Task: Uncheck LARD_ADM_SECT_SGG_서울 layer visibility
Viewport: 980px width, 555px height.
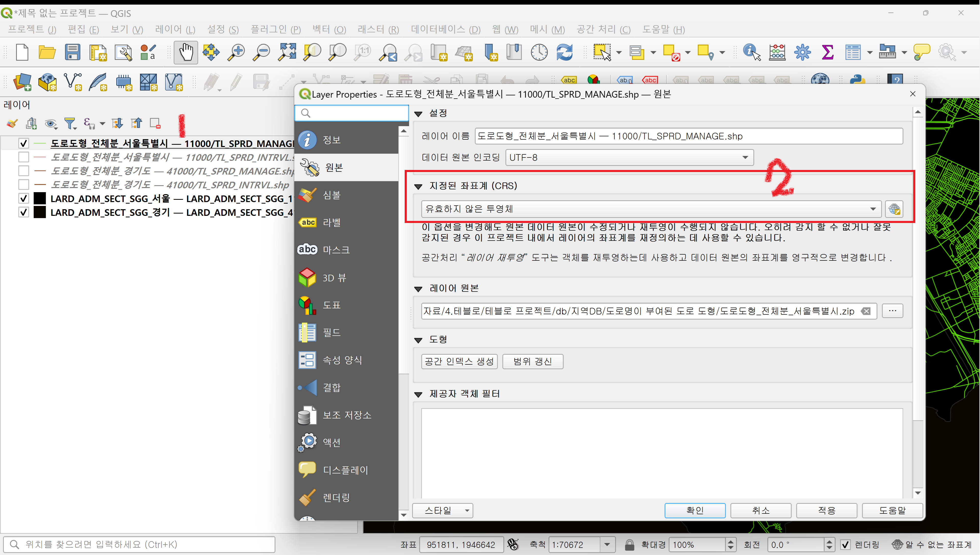Action: 24,199
